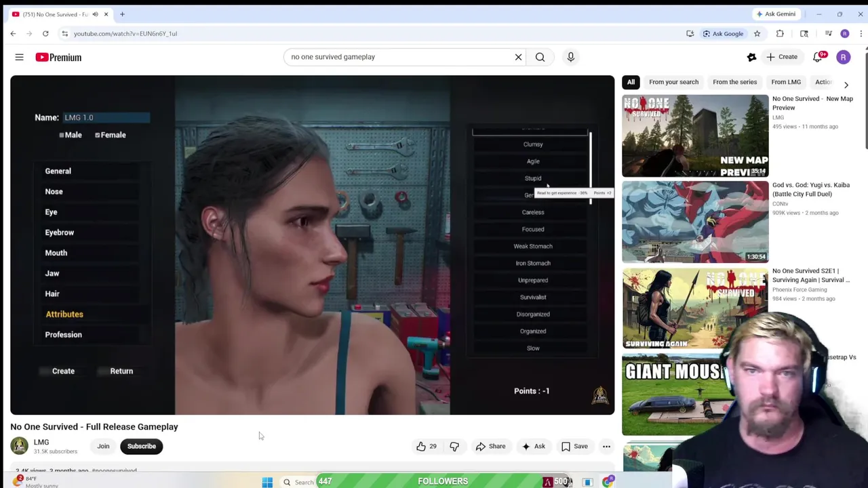This screenshot has width=868, height=488.
Task: Open the site info icon beside URL
Action: click(64, 33)
